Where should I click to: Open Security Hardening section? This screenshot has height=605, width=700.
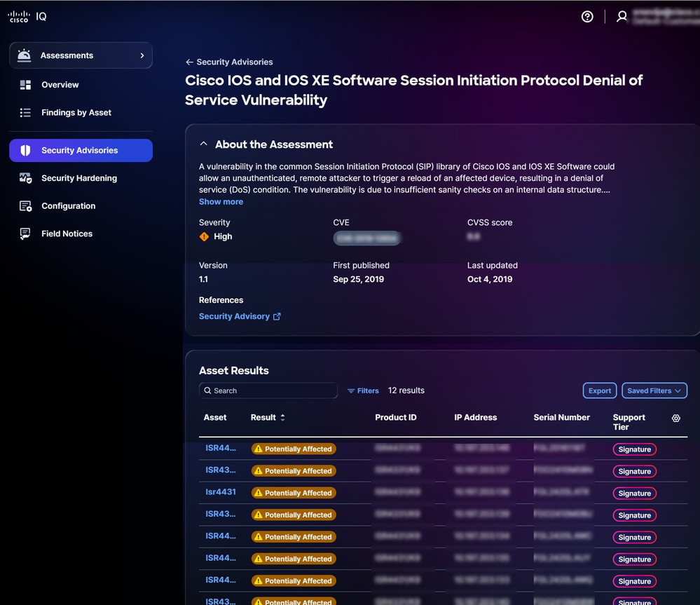[x=81, y=178]
